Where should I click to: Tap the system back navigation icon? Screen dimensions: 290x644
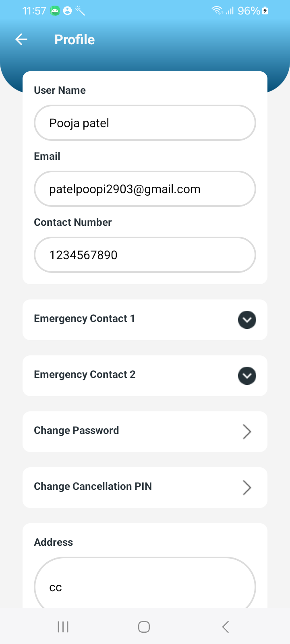coord(226,627)
